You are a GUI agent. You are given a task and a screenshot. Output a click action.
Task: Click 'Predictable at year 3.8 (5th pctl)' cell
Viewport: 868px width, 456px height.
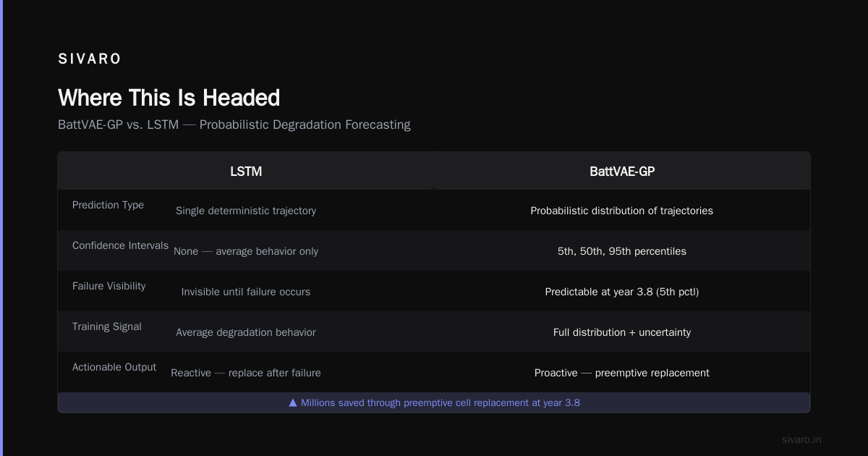[622, 292]
